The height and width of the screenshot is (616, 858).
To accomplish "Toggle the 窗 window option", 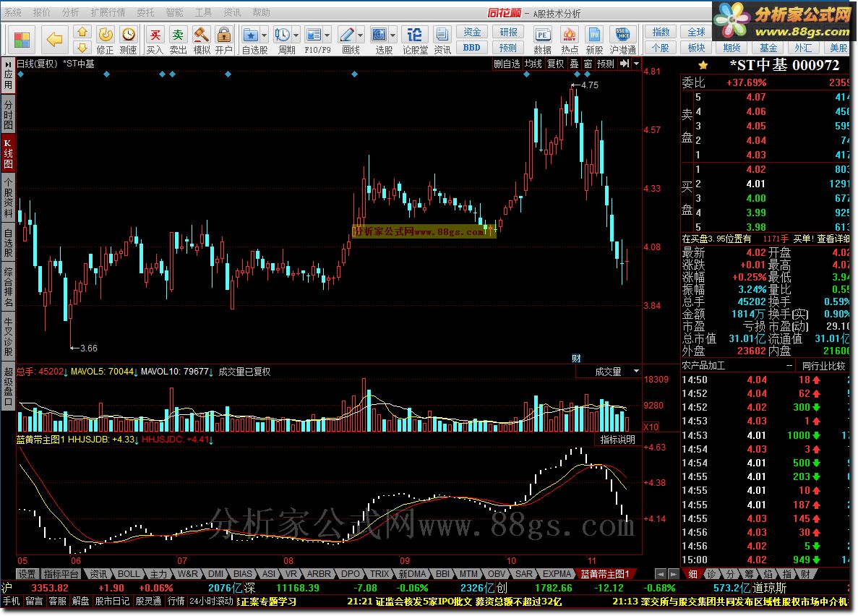I will 588,64.
